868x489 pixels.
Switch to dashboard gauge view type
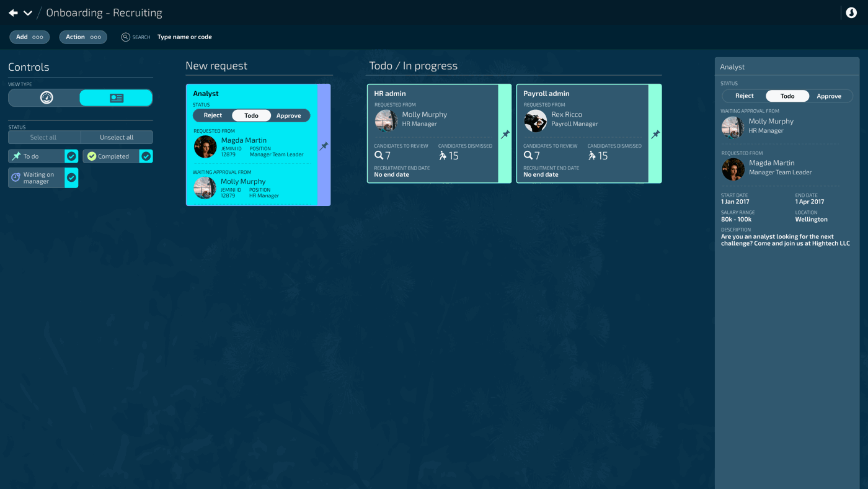point(46,98)
